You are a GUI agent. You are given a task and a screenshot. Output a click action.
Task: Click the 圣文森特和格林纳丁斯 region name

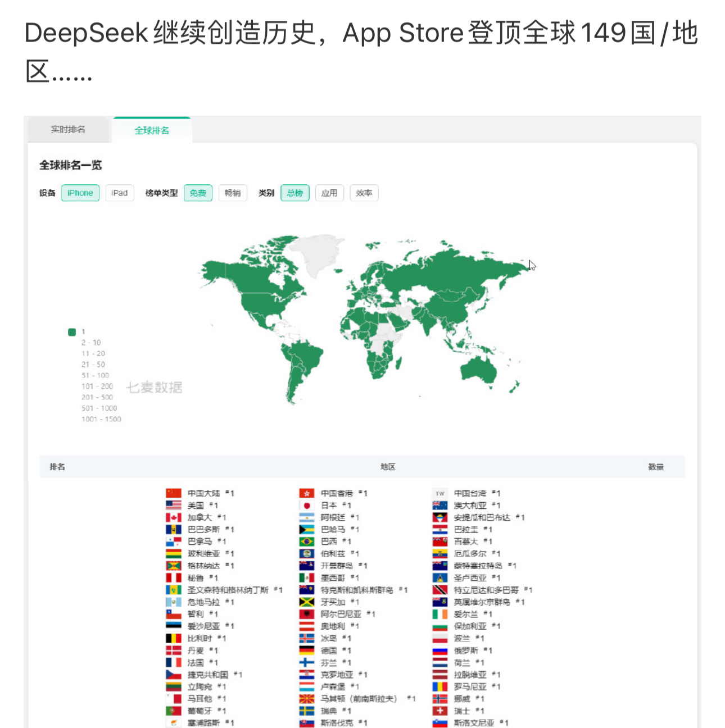point(228,590)
